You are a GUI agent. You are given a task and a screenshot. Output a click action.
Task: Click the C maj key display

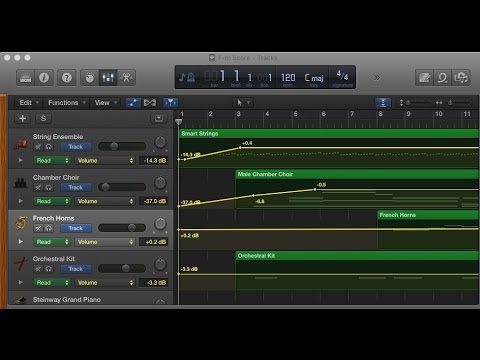314,78
